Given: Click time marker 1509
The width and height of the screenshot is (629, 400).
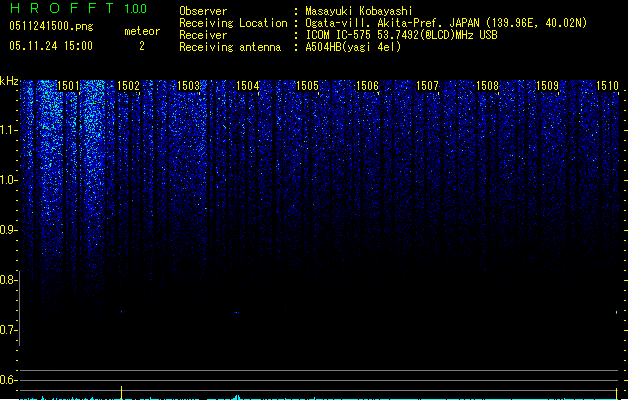Looking at the screenshot, I should 547,86.
